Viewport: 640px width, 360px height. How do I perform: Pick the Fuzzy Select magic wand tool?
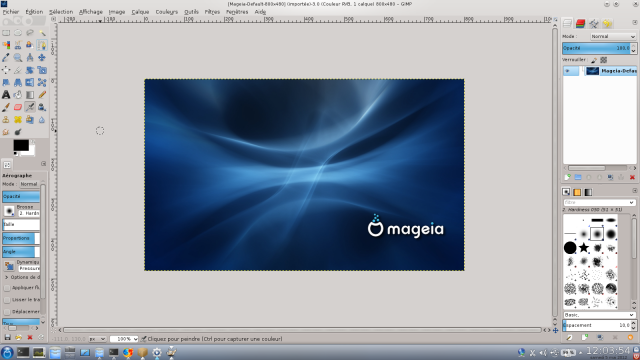[42, 33]
